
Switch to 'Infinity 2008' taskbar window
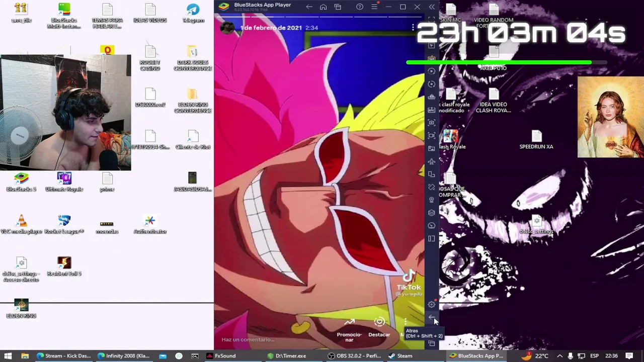[x=124, y=356]
